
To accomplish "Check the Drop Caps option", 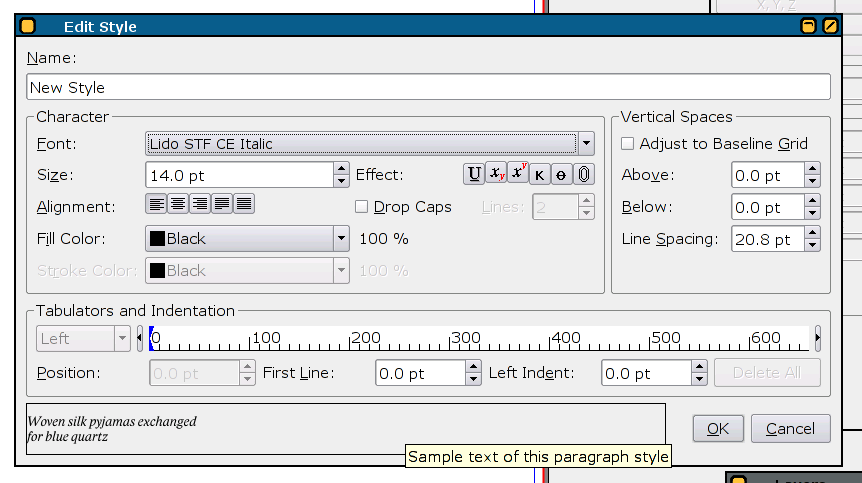I will [x=362, y=207].
